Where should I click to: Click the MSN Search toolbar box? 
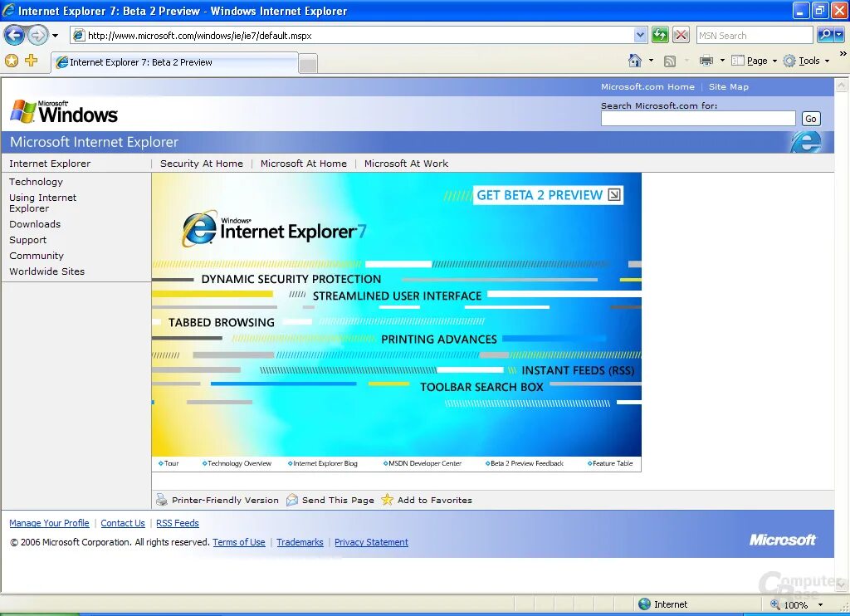click(x=754, y=36)
